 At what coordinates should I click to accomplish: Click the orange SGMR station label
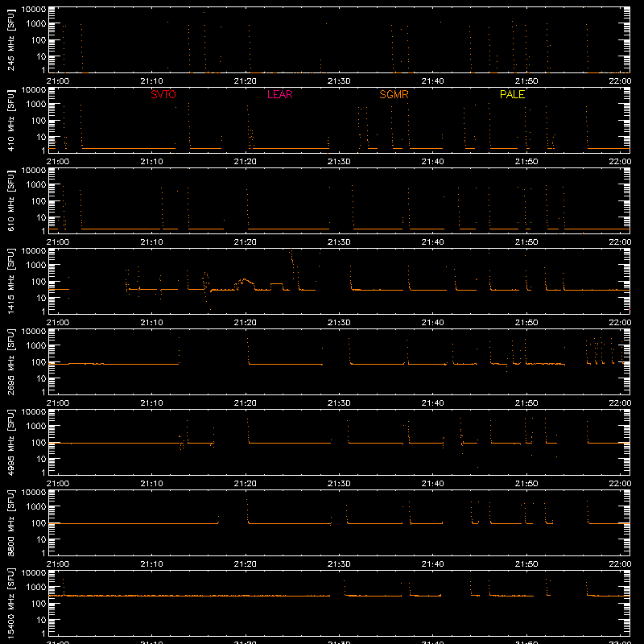pyautogui.click(x=394, y=94)
